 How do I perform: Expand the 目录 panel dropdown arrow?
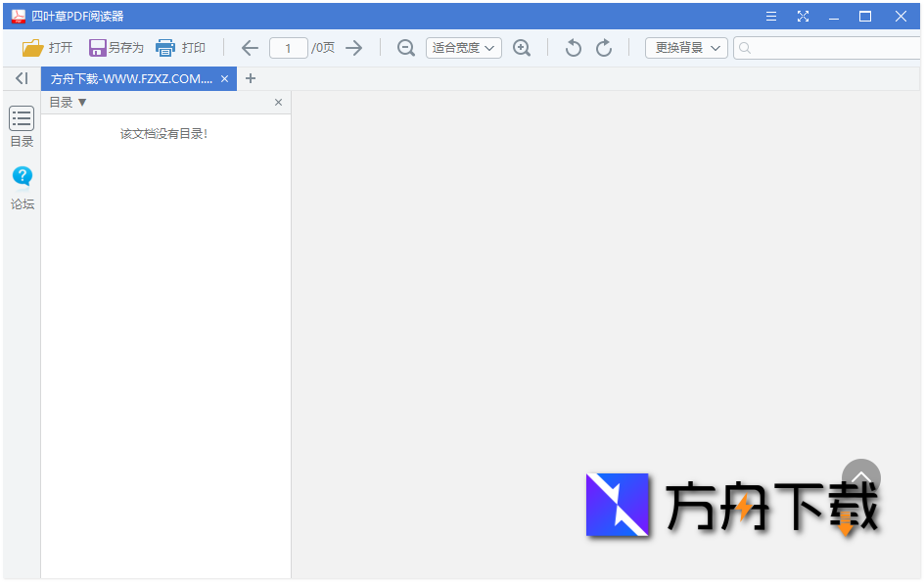pos(80,102)
